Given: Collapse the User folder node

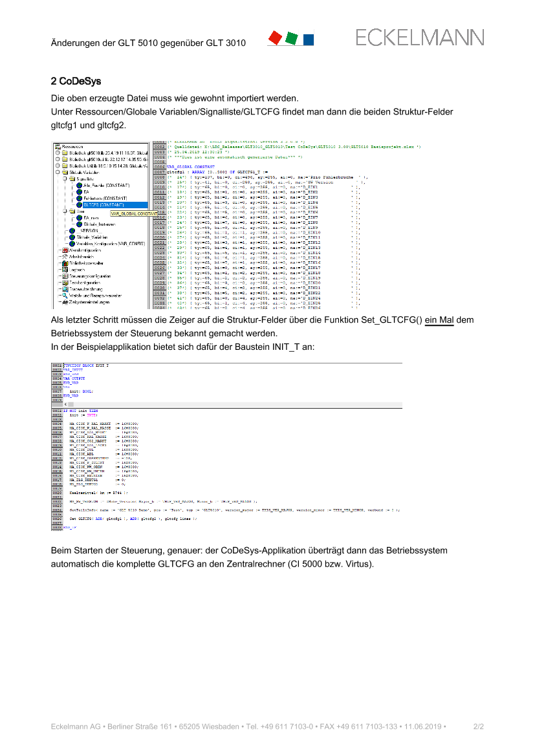Looking at the screenshot, I should pos(65,211).
